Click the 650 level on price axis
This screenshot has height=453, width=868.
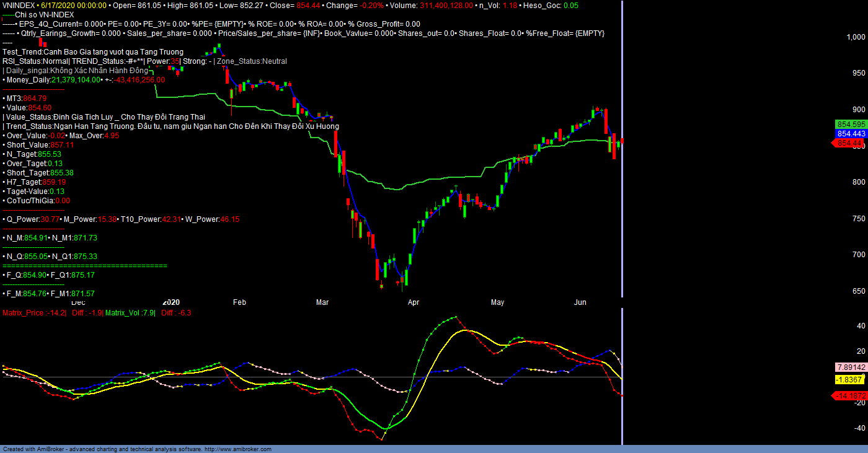pos(859,291)
